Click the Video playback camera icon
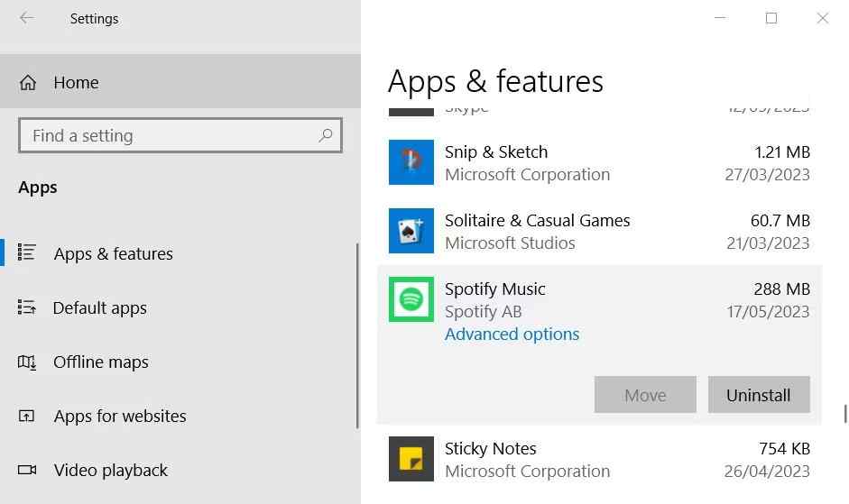Screen dimensions: 849x504 (x=27, y=471)
